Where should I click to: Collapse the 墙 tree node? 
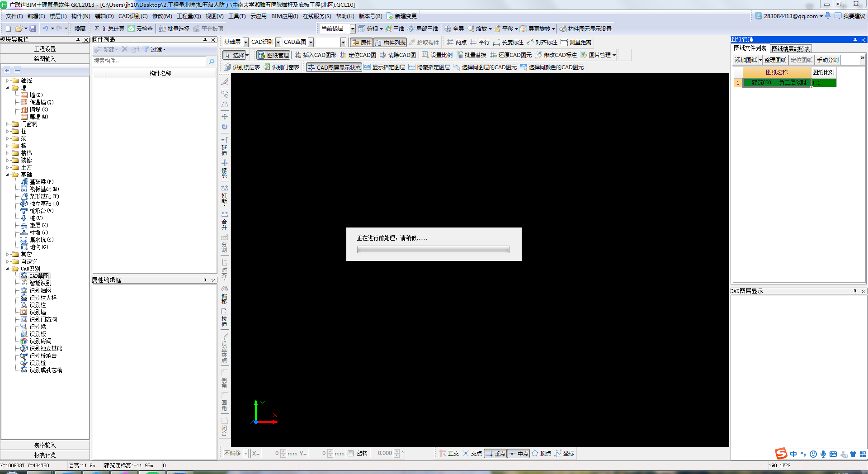(x=7, y=88)
